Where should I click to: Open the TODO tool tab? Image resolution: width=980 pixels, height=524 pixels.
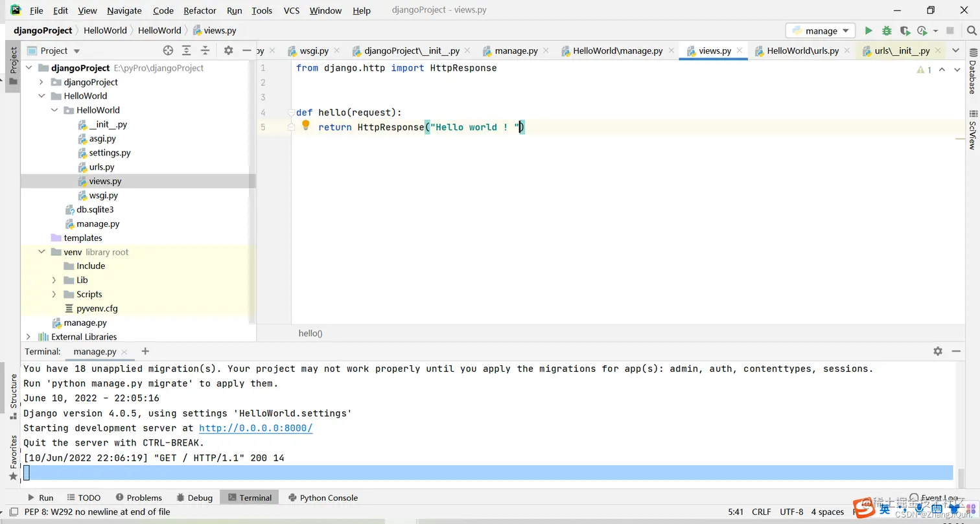pyautogui.click(x=83, y=497)
